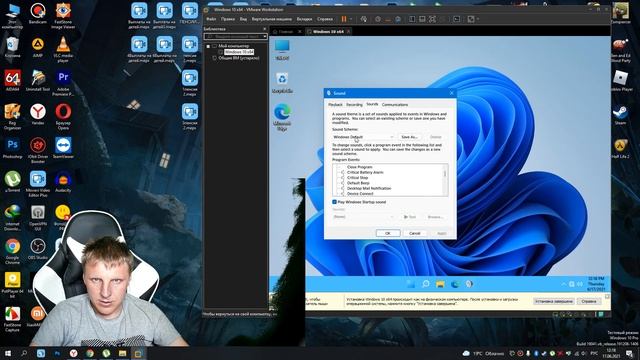Click the Save As... button

coord(409,137)
